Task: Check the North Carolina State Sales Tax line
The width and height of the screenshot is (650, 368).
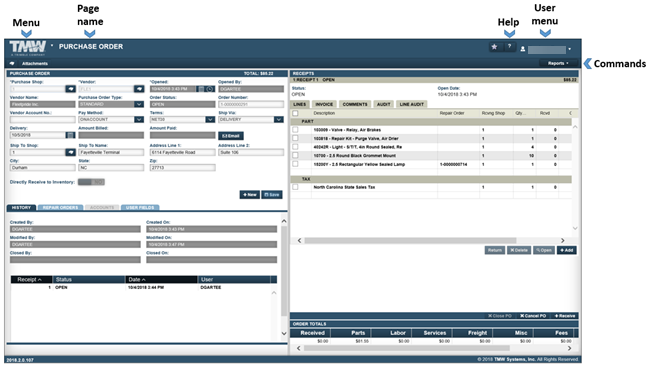Action: (295, 187)
